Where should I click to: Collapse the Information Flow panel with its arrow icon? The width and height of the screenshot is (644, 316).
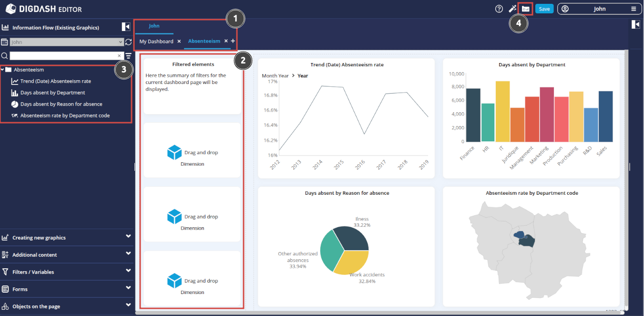125,27
